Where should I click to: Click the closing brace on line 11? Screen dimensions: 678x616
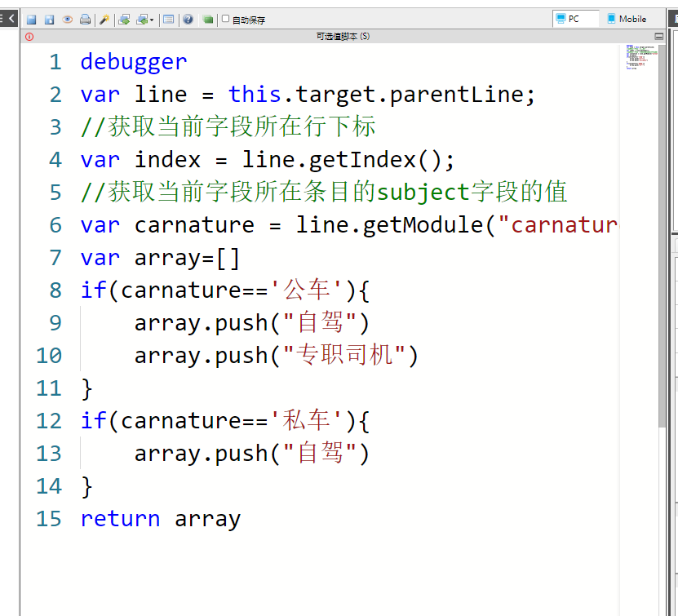pos(86,389)
